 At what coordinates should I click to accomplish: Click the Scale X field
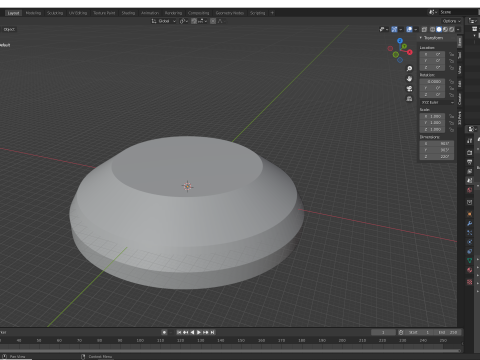click(x=432, y=116)
